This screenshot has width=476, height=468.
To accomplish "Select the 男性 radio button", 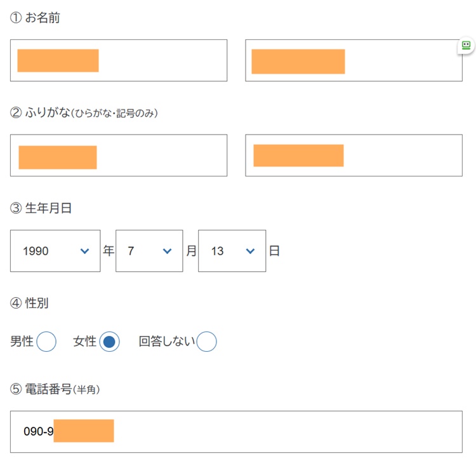I will (46, 342).
